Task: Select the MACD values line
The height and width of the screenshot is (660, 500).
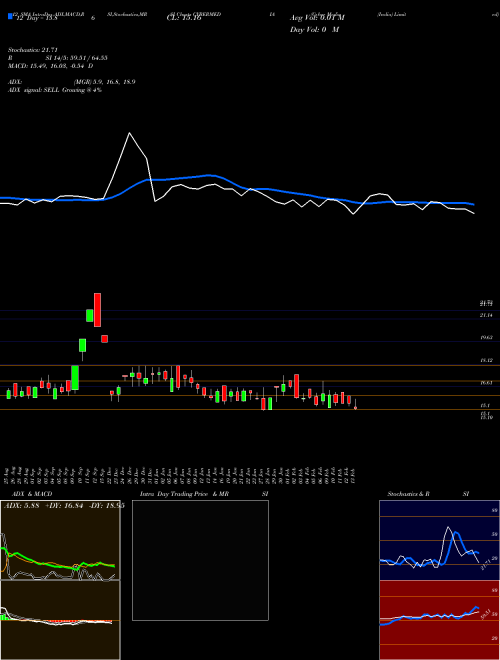Action: click(x=51, y=66)
